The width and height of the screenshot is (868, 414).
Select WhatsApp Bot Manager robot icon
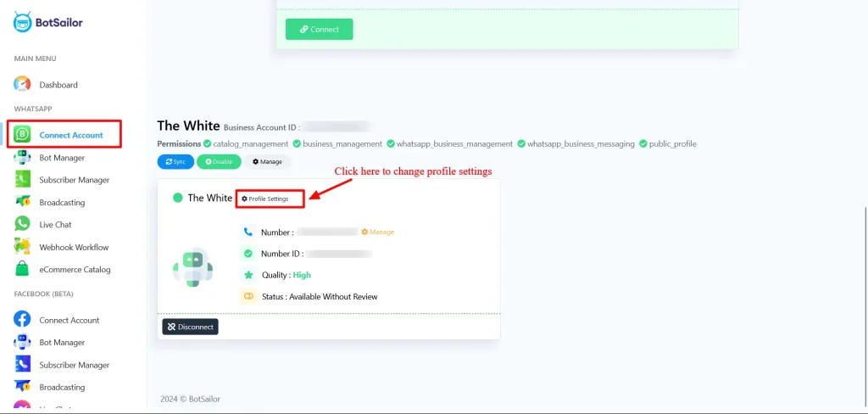tap(23, 158)
